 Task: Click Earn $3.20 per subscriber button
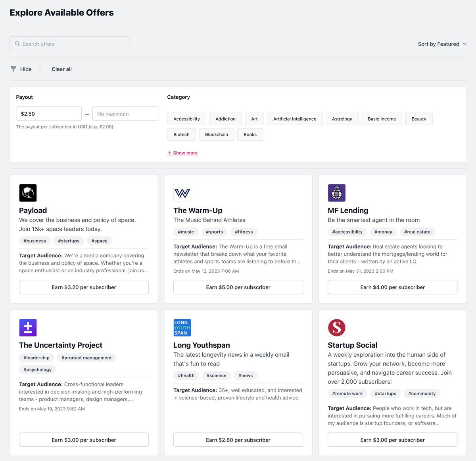click(84, 287)
